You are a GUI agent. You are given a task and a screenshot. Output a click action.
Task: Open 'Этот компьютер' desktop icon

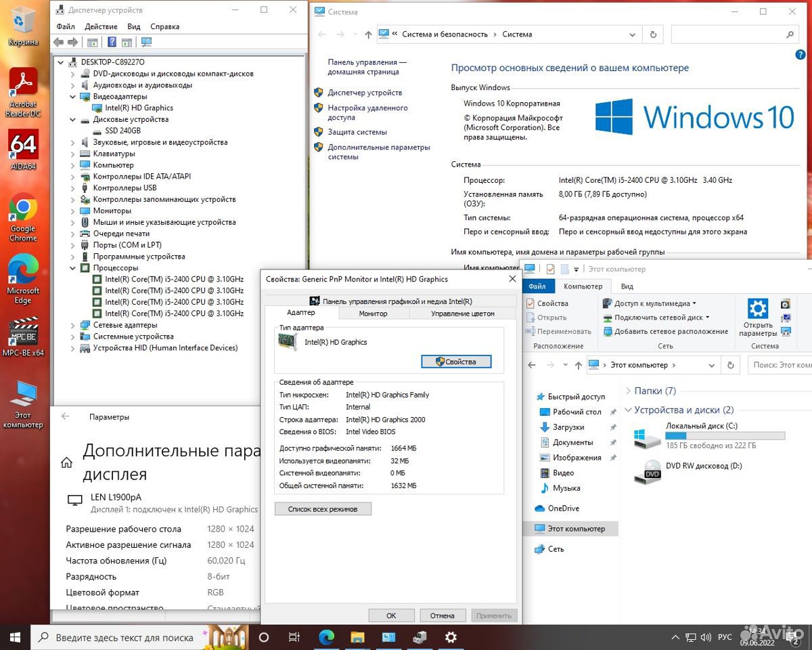23,404
